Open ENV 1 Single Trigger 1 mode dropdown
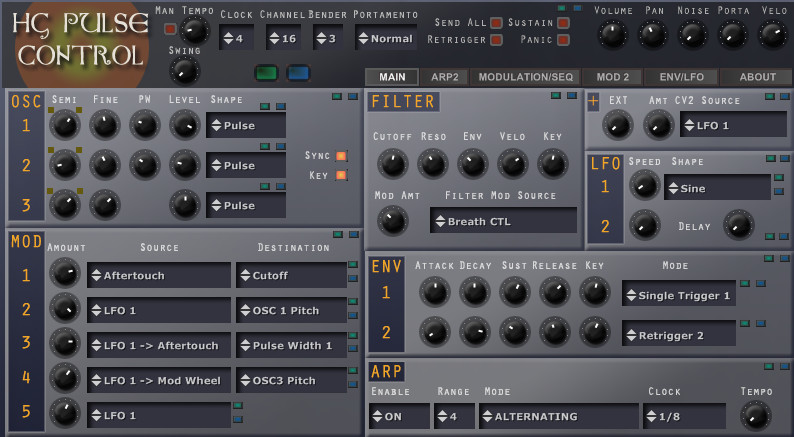This screenshot has height=437, width=794. point(679,295)
